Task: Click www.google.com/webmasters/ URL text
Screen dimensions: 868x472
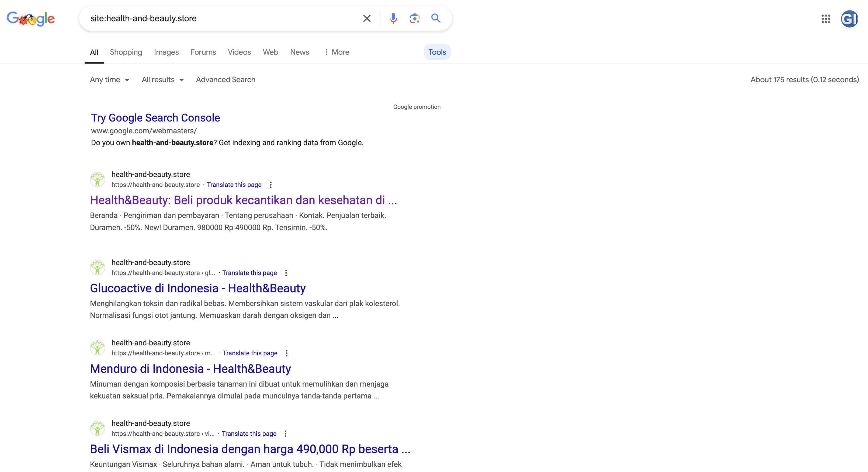Action: 144,131
